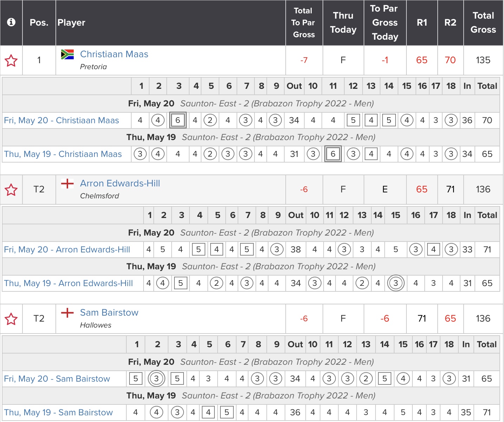The image size is (504, 422).
Task: Toggle favorite star for Sam Bairstow
Action: (x=11, y=319)
